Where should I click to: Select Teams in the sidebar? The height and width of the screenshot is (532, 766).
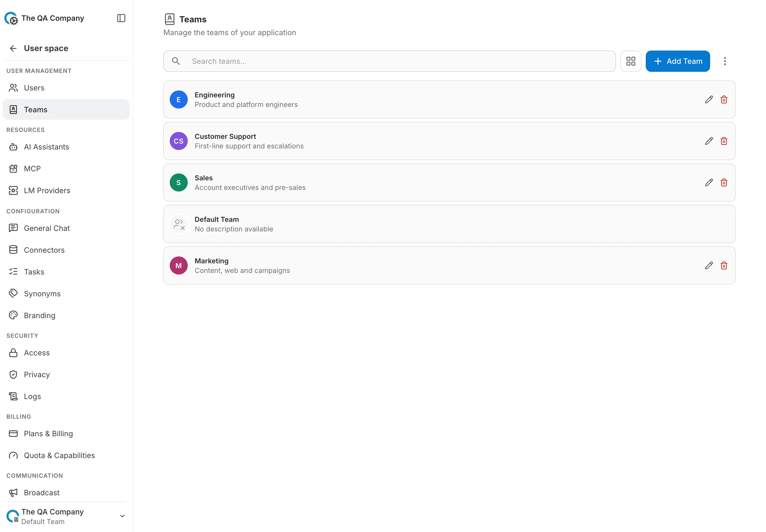pos(66,109)
